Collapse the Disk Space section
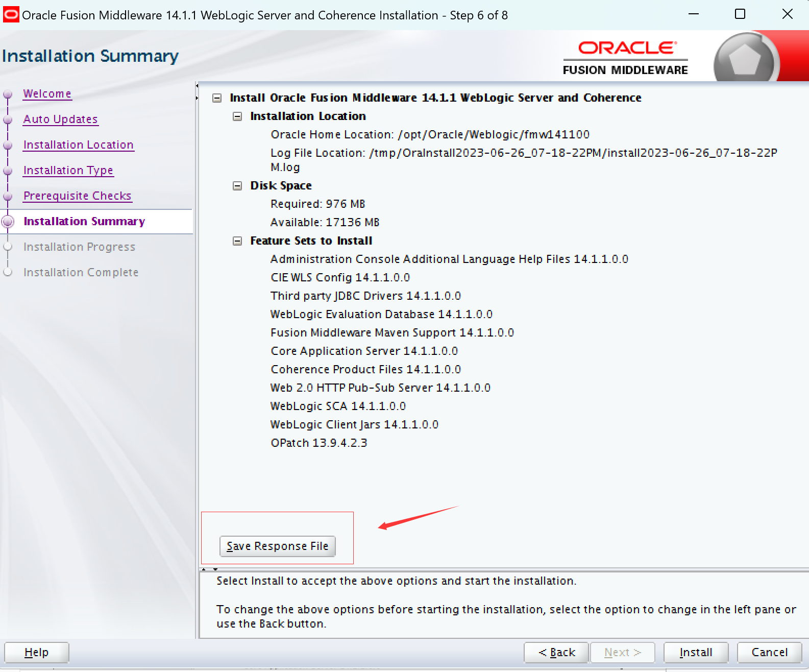Viewport: 809px width, 672px height. (237, 186)
